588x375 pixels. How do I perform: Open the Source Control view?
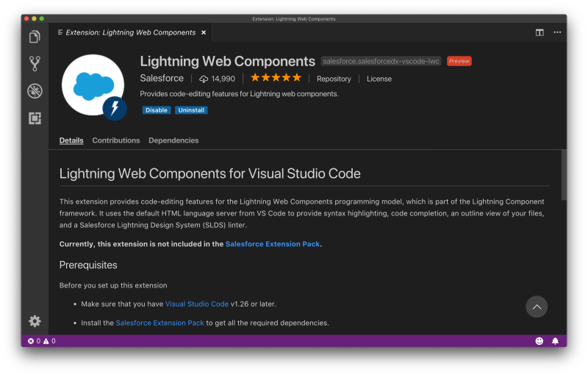(35, 64)
